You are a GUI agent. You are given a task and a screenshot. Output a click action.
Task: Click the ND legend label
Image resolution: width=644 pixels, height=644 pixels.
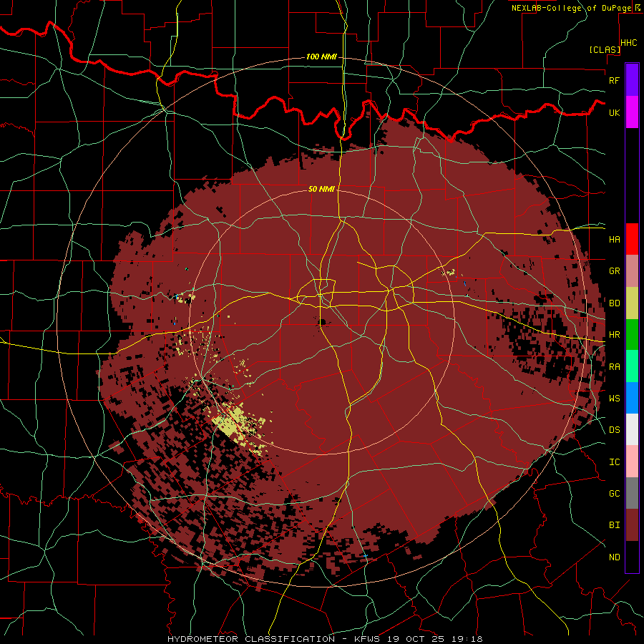point(615,557)
